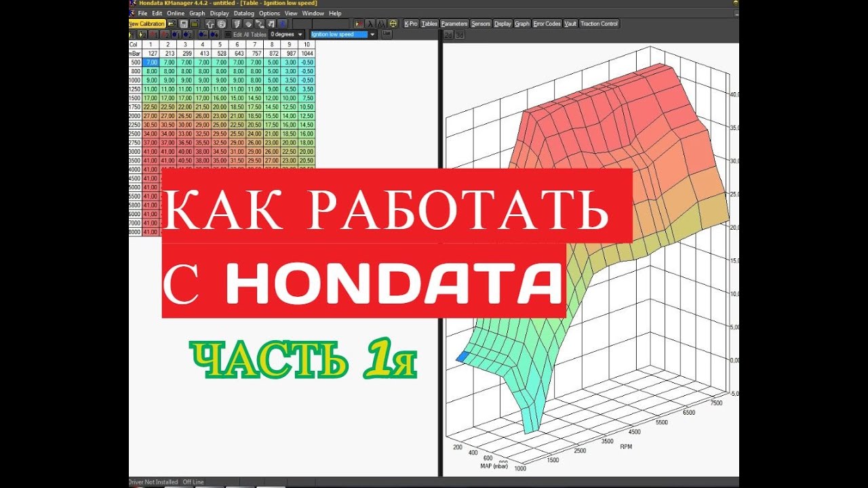Open the File menu

142,13
